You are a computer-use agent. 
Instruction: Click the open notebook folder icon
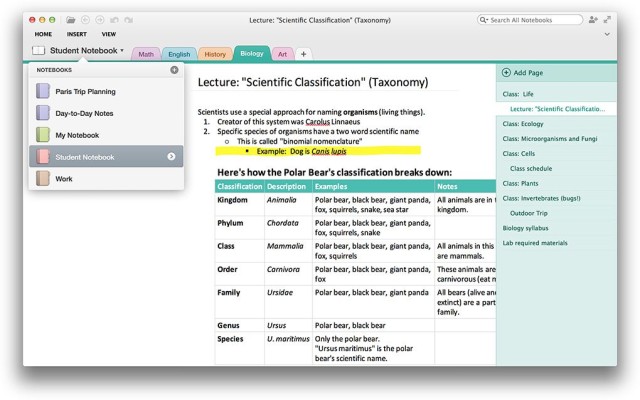(x=71, y=19)
